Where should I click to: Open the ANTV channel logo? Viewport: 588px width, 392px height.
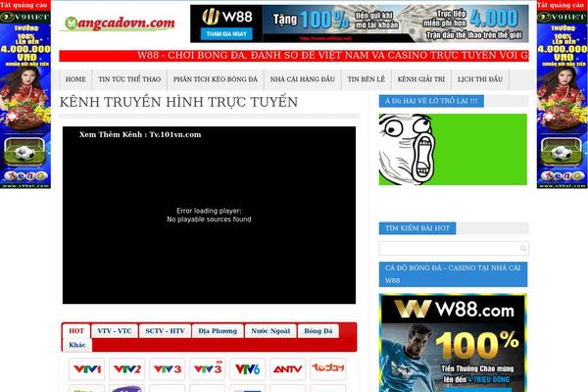click(287, 369)
